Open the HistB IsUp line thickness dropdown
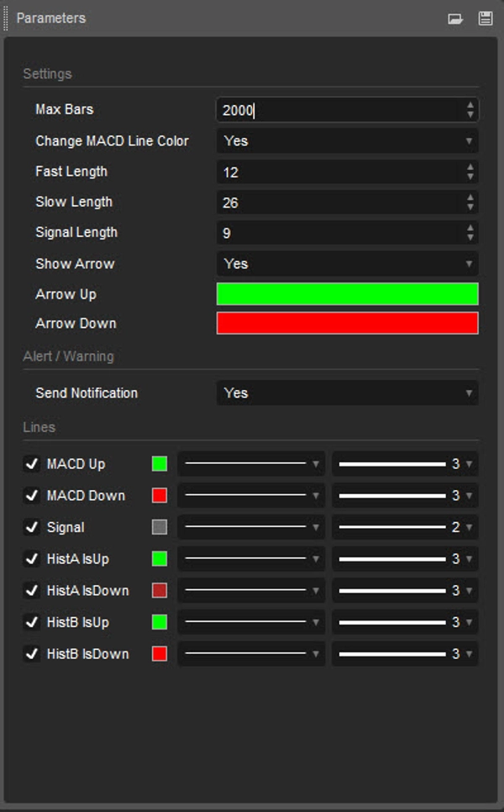Screen dimensions: 504x812 (405, 622)
